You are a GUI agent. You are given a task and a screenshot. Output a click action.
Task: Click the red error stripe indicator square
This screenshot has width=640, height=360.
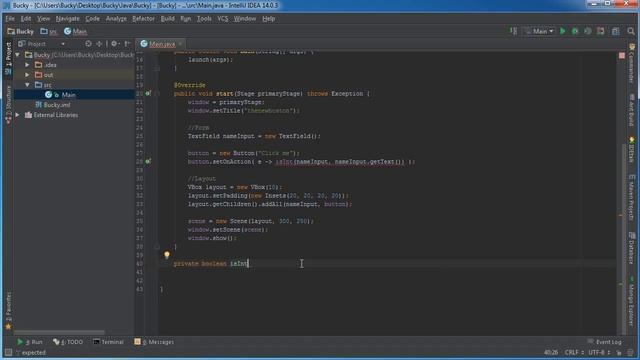click(622, 55)
